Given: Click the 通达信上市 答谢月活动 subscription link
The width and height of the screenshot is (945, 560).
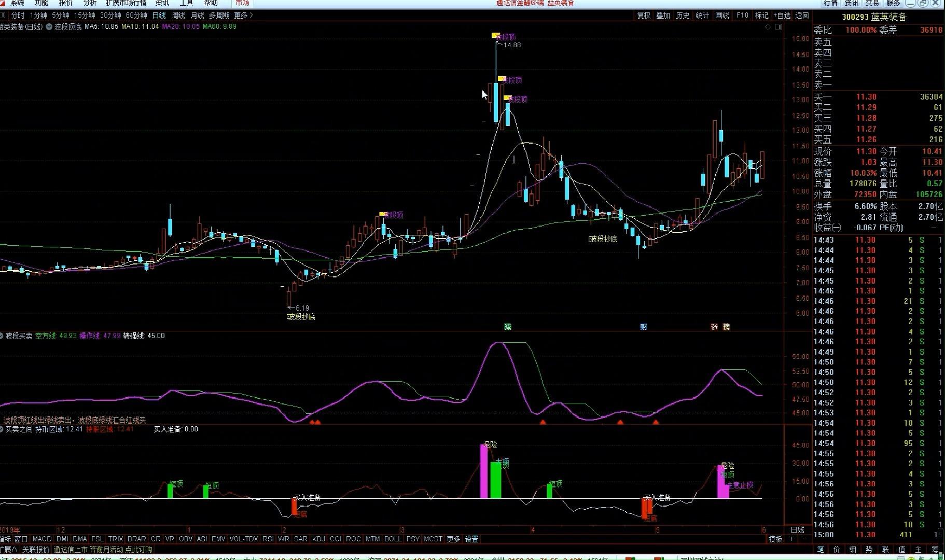Looking at the screenshot, I should tap(103, 550).
